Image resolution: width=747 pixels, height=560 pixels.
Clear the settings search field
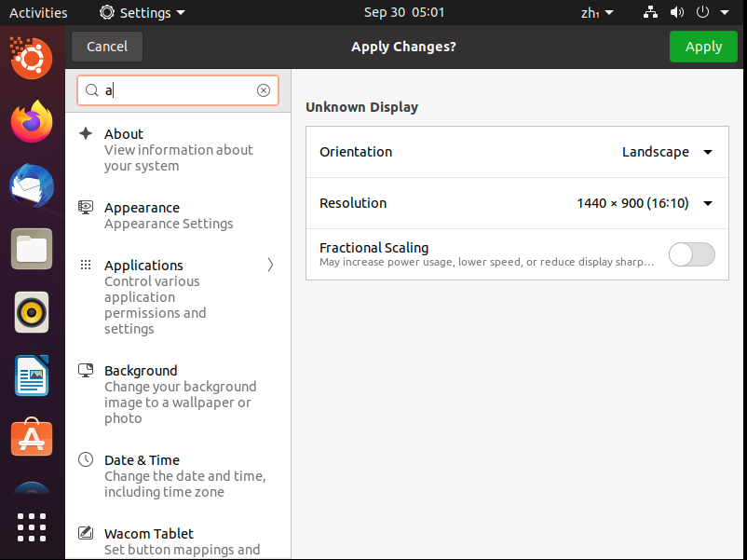264,90
